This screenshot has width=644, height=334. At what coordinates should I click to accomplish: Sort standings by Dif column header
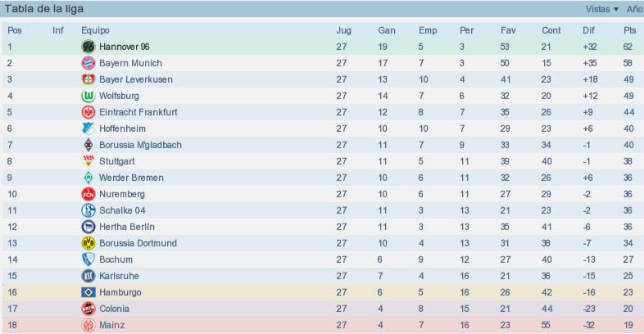point(588,30)
